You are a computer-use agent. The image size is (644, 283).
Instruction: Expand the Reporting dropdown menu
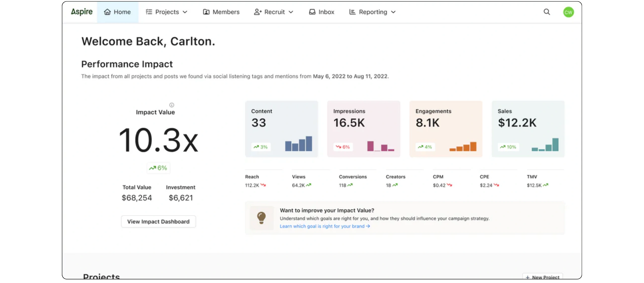[x=373, y=12]
